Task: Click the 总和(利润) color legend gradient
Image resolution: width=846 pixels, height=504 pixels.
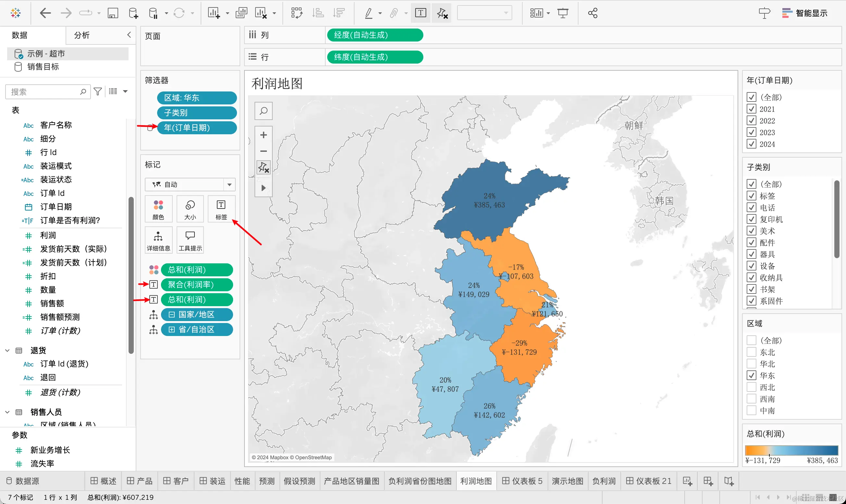Action: tap(791, 450)
